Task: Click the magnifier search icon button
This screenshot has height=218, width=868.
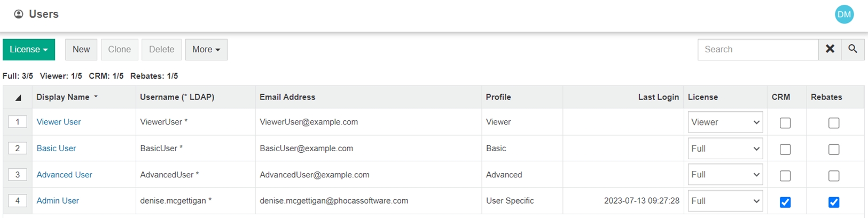Action: pyautogui.click(x=853, y=49)
